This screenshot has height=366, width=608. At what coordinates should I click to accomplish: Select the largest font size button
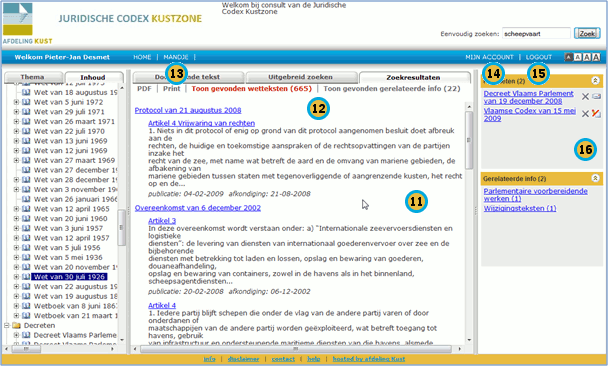tap(596, 57)
